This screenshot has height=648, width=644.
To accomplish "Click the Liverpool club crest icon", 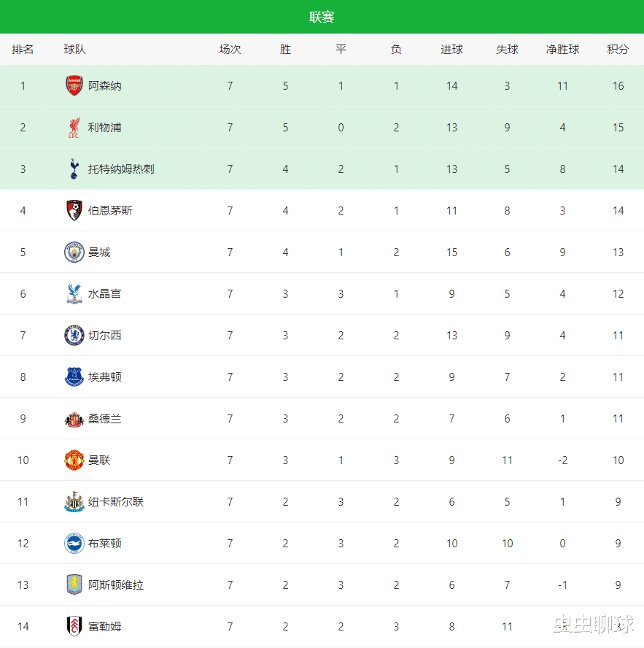I will tap(74, 128).
